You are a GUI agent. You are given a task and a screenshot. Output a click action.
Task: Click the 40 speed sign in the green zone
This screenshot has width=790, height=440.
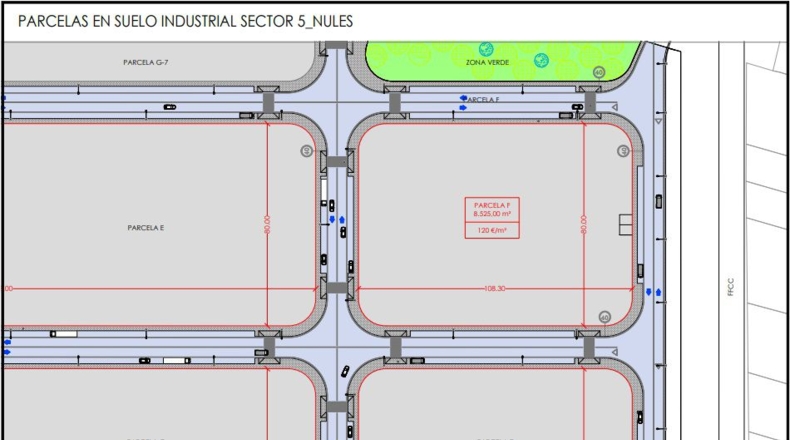click(x=599, y=72)
